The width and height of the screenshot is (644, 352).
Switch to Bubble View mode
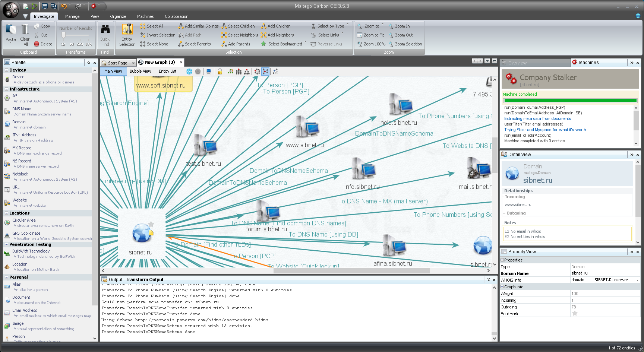[x=140, y=72]
